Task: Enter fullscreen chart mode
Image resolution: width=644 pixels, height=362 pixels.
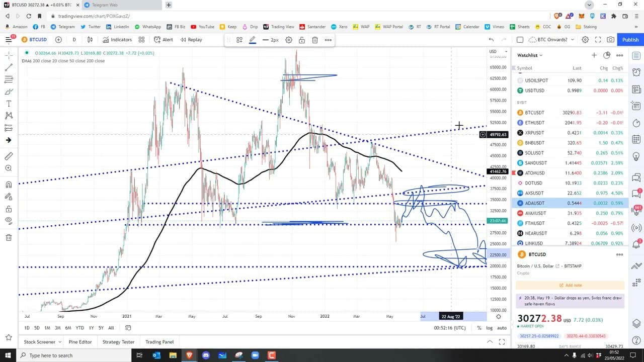Action: (598, 40)
